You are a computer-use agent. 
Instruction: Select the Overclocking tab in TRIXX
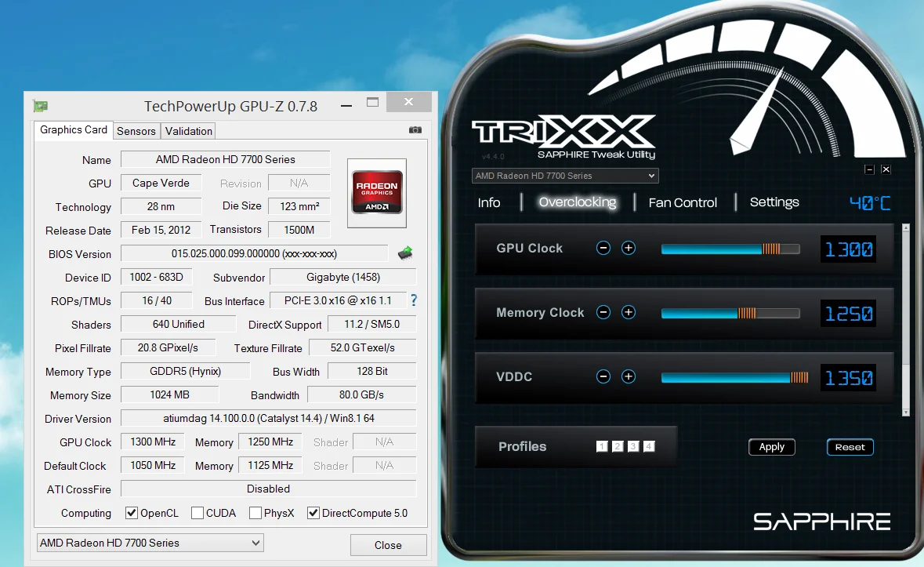(x=578, y=202)
